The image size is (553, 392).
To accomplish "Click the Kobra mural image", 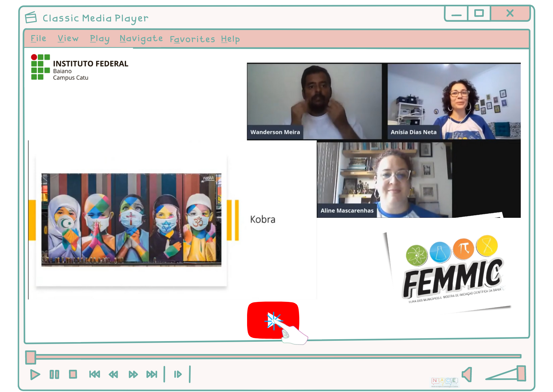I will coord(131,220).
